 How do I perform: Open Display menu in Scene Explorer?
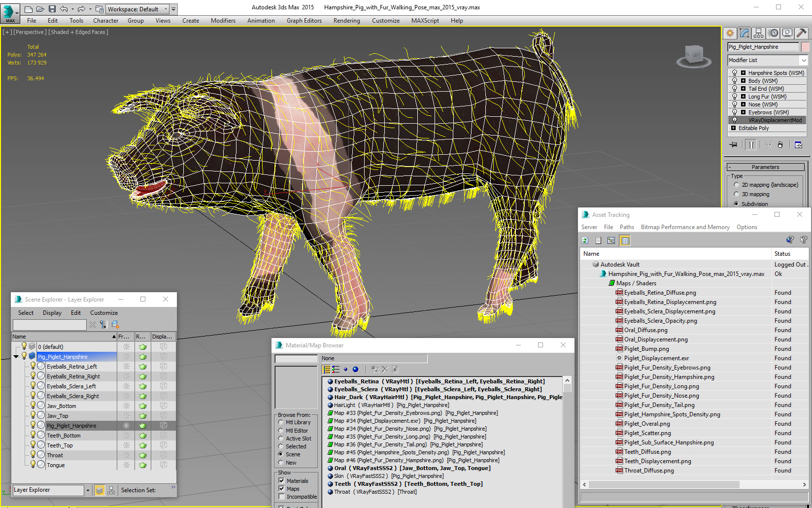click(52, 313)
